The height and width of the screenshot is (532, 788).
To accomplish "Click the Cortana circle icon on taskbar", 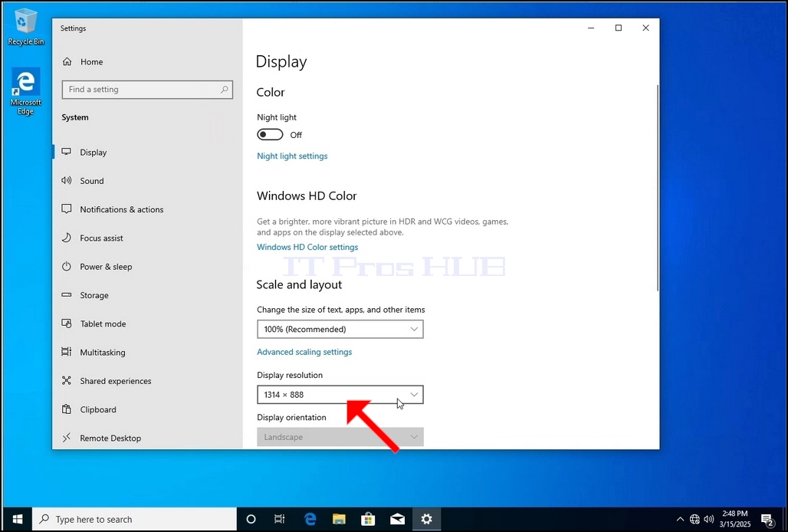I will click(251, 519).
